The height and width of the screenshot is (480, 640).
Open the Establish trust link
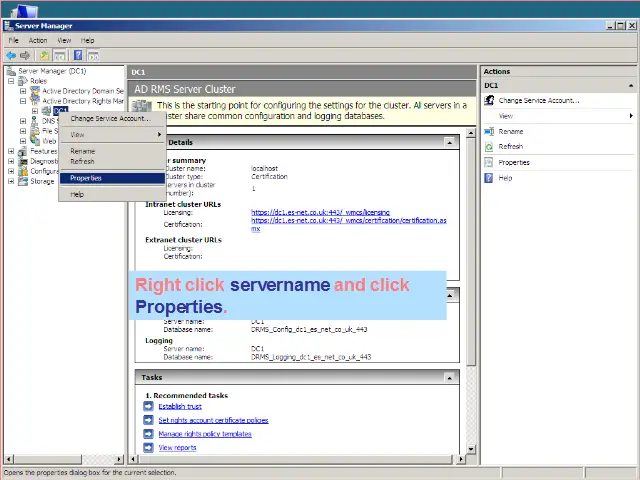(180, 407)
